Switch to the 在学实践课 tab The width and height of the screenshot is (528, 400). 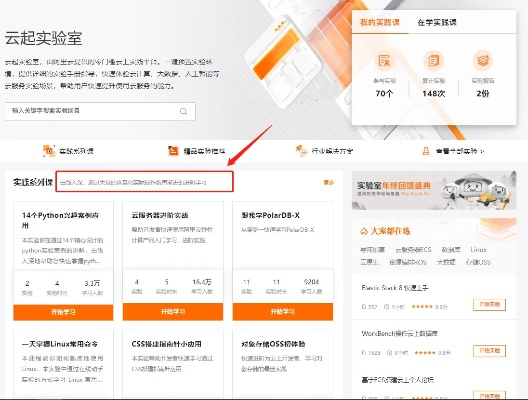pyautogui.click(x=437, y=23)
